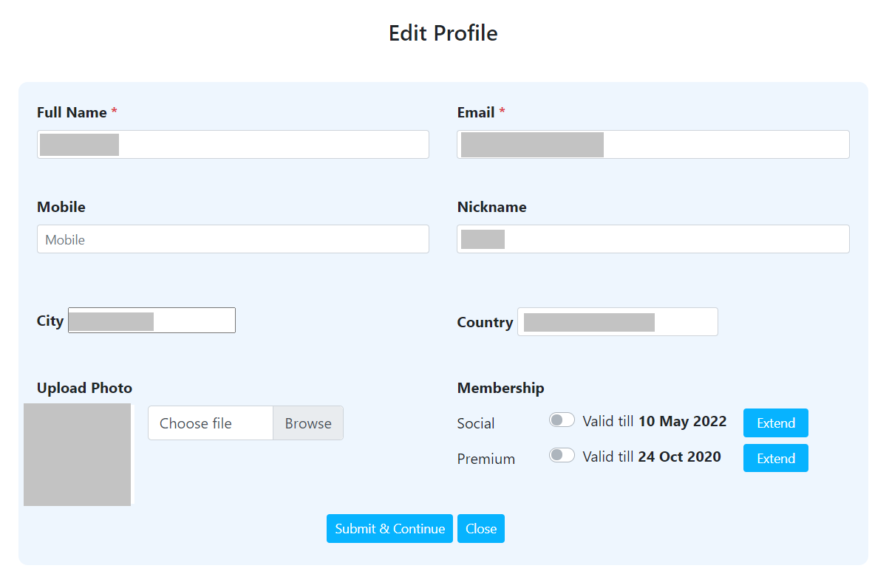Focus the Mobile number field

[x=233, y=239]
